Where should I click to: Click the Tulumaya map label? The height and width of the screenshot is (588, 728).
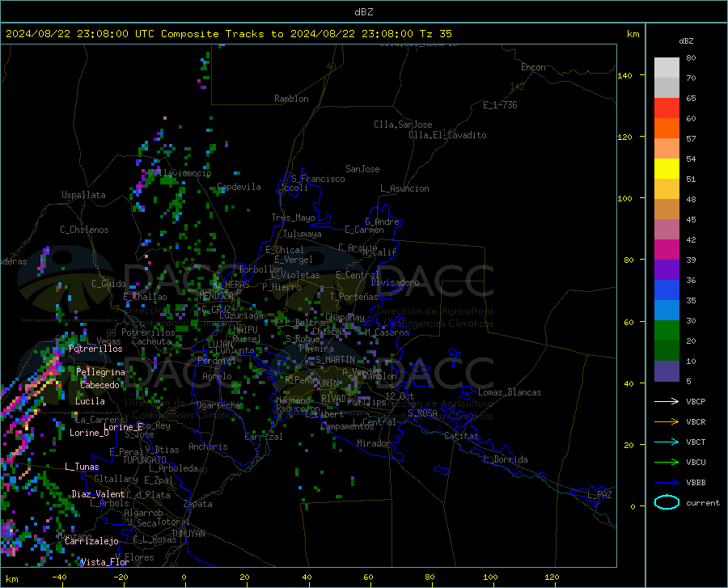pos(303,234)
